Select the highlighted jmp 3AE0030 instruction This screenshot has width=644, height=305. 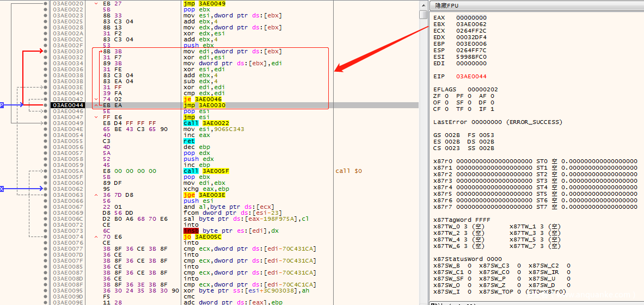click(x=204, y=105)
